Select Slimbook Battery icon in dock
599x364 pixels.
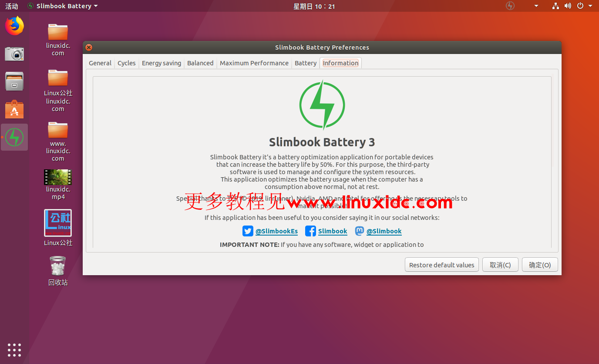(14, 137)
